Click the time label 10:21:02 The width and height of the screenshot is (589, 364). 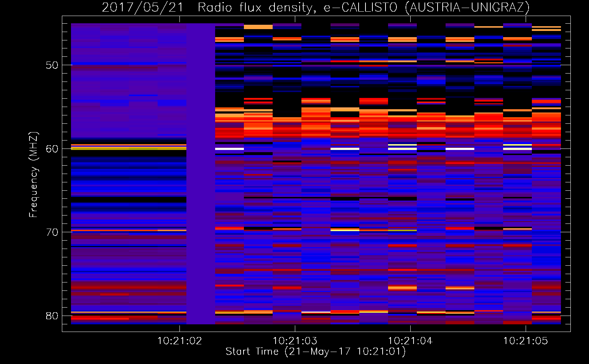(x=179, y=341)
